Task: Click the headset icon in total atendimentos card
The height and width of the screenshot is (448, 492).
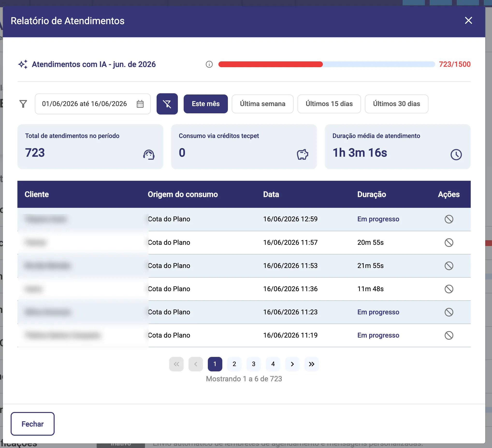Action: (149, 155)
